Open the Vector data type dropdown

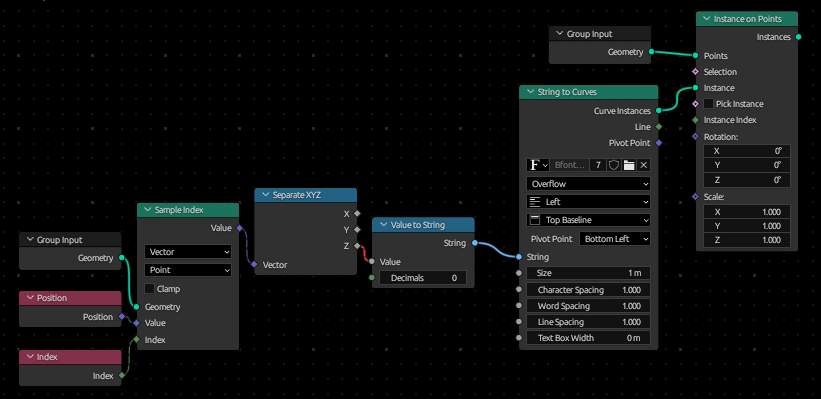pos(187,252)
